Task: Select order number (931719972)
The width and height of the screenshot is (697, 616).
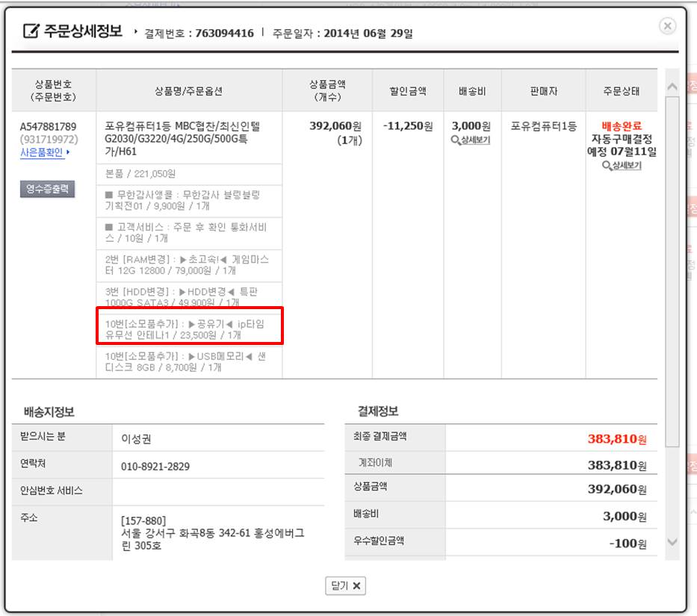Action: [x=49, y=140]
